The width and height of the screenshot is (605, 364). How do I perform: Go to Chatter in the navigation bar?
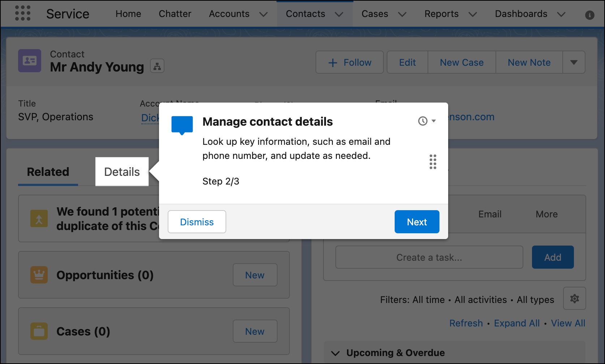(175, 14)
